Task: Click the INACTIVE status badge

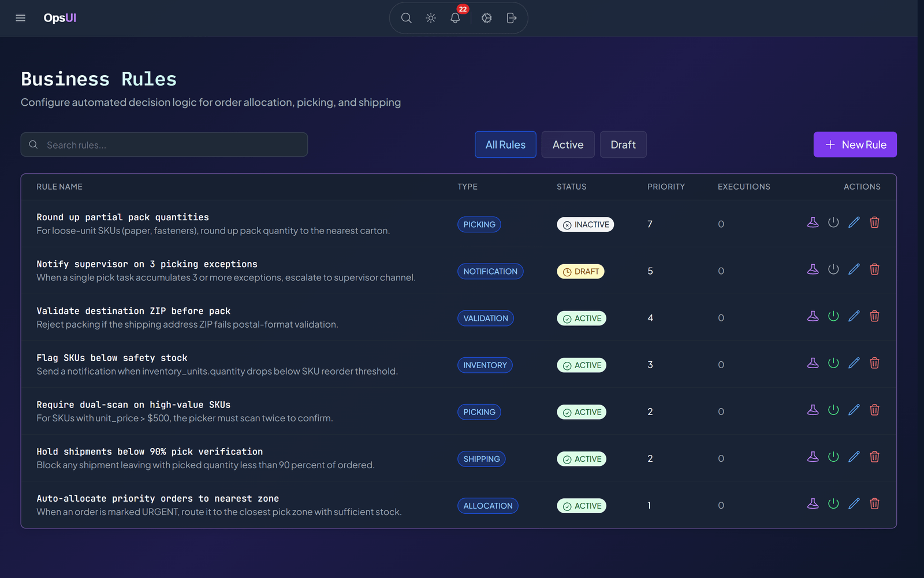Action: pyautogui.click(x=585, y=224)
